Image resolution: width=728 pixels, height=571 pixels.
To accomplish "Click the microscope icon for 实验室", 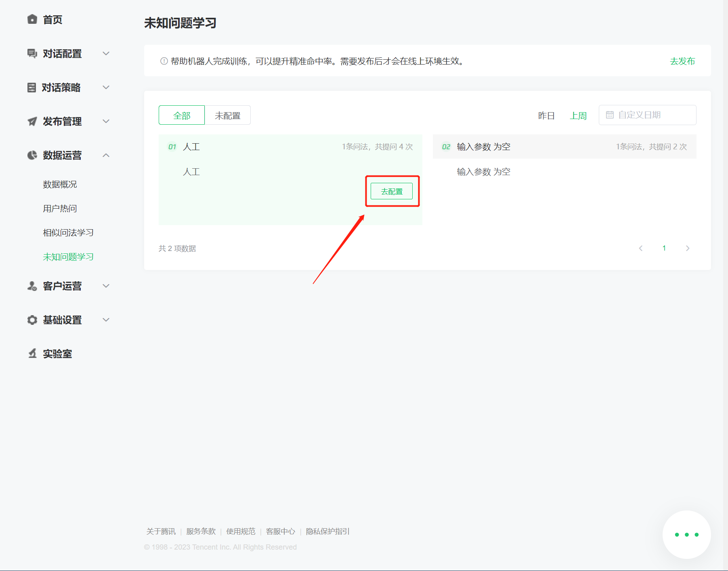I will (x=32, y=353).
